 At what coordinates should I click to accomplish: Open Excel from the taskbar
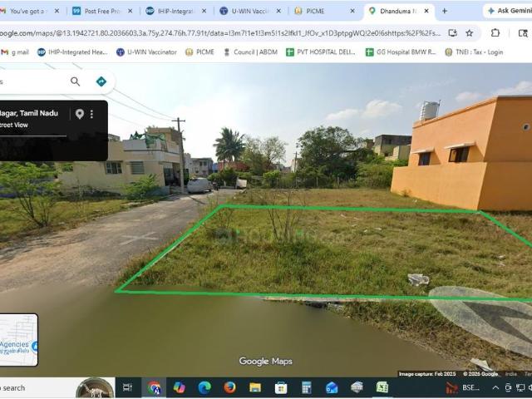point(382,387)
